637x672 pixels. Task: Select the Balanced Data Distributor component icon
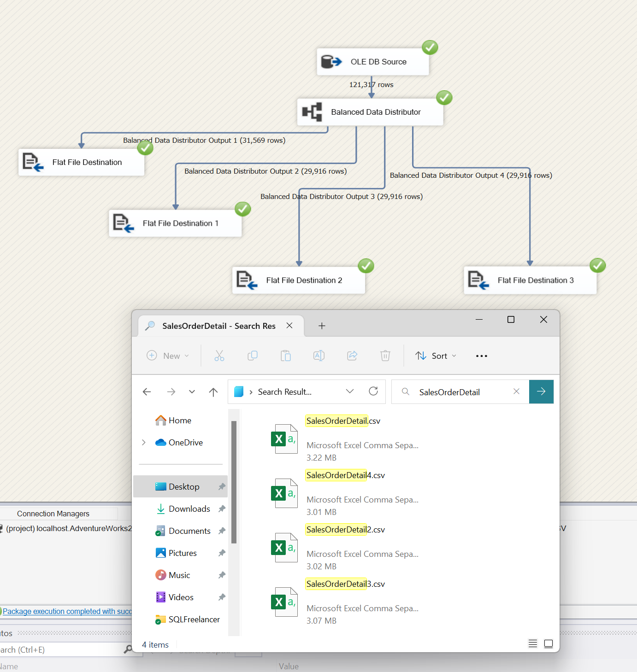[312, 112]
